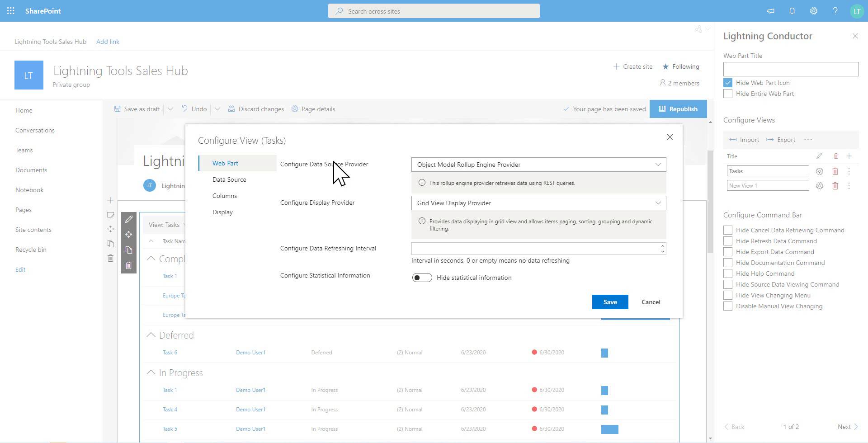Open the SharePoint help question mark icon
Image resolution: width=868 pixels, height=443 pixels.
click(835, 11)
